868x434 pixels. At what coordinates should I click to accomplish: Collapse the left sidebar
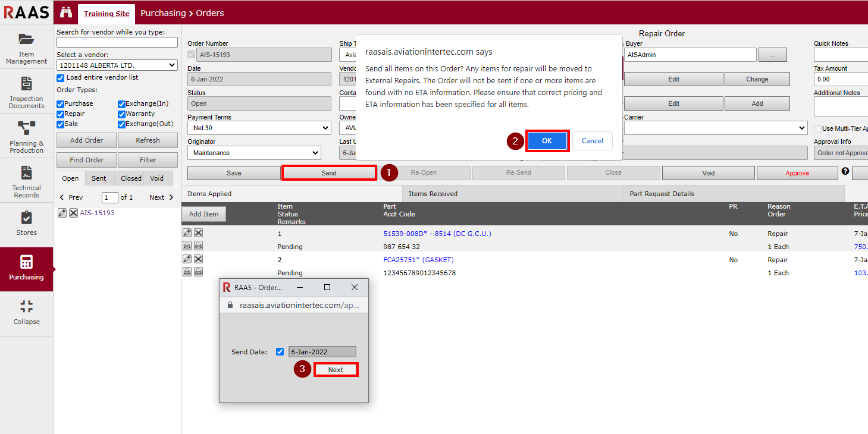[x=26, y=313]
